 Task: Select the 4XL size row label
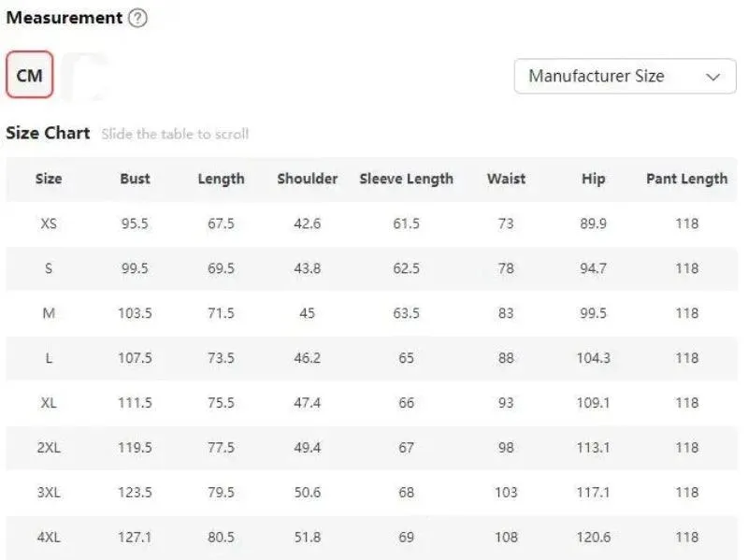49,538
